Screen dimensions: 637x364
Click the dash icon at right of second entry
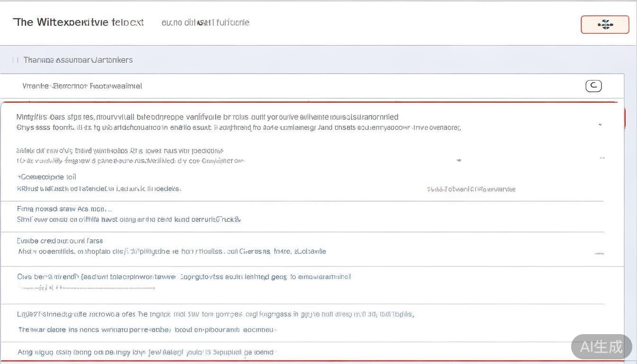[601, 158]
